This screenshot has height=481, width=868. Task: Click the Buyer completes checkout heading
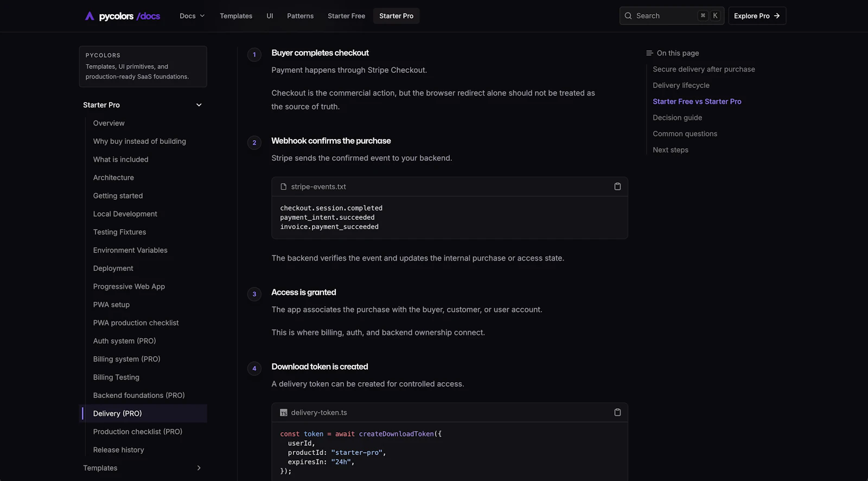pos(320,53)
